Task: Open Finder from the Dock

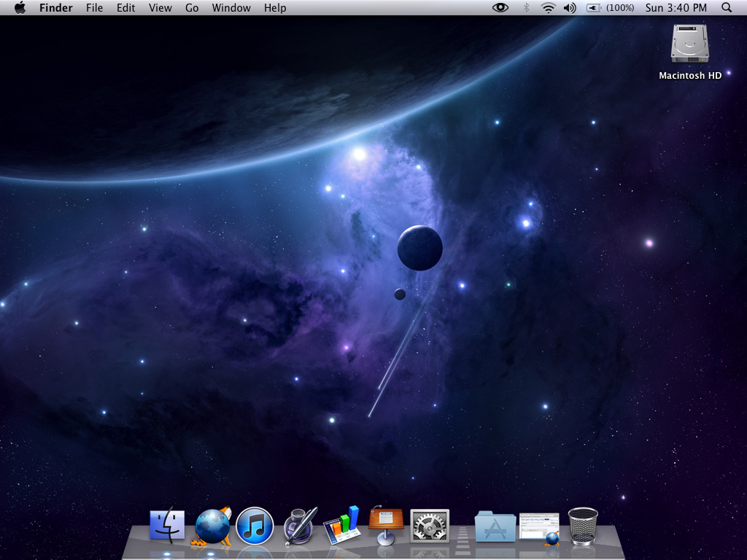Action: (167, 526)
